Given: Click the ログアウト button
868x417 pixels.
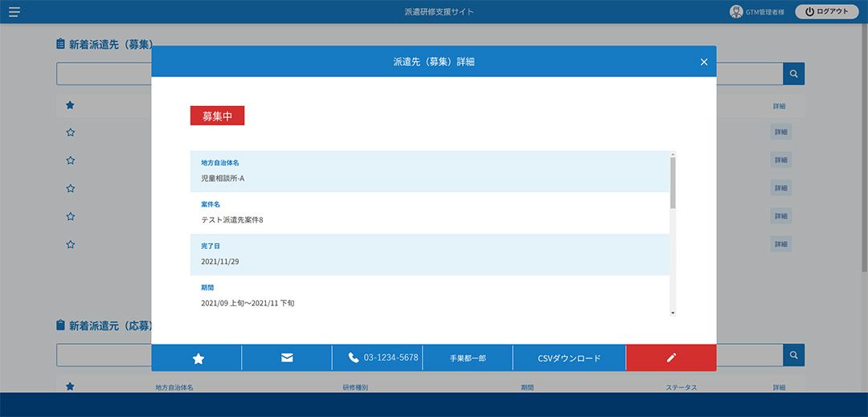Looking at the screenshot, I should (825, 12).
